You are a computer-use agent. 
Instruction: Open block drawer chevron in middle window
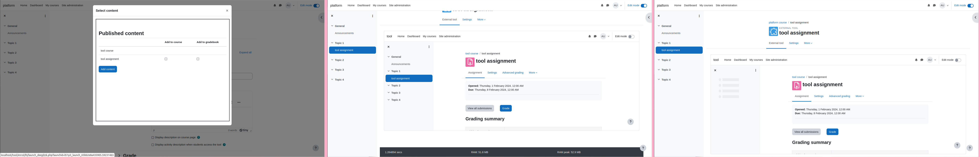[x=649, y=18]
